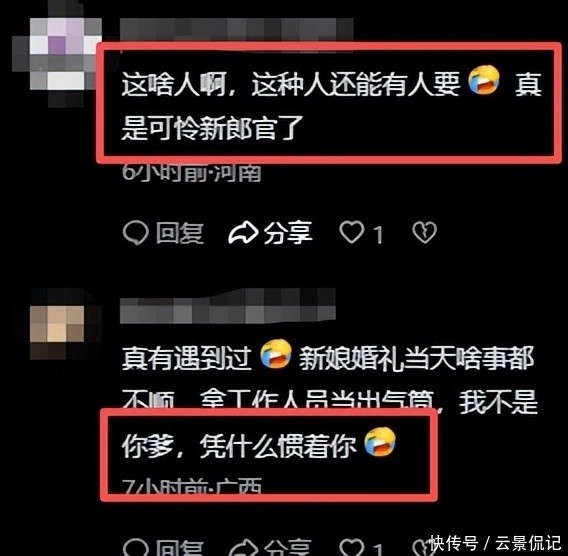Select the comment text 这啥人啊，这种人还能有人要

[x=291, y=84]
